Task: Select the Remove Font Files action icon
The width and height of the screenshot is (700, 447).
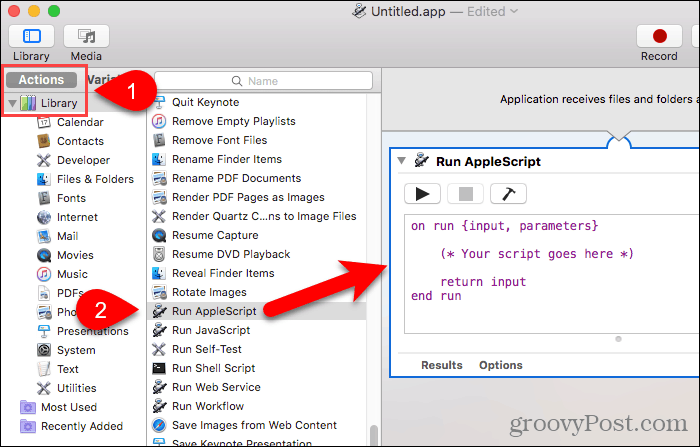Action: tap(159, 140)
